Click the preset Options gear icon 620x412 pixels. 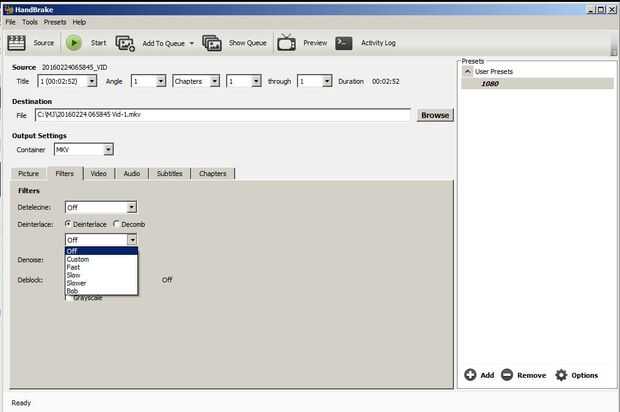click(561, 375)
